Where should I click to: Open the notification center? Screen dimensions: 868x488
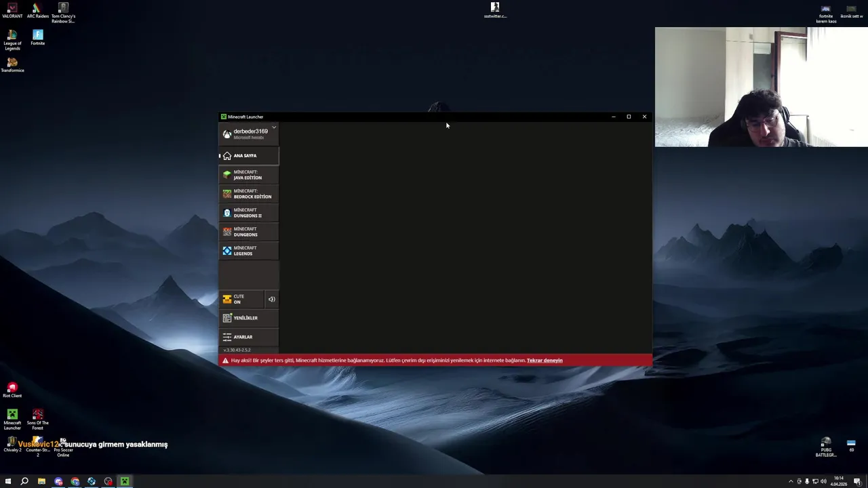857,481
